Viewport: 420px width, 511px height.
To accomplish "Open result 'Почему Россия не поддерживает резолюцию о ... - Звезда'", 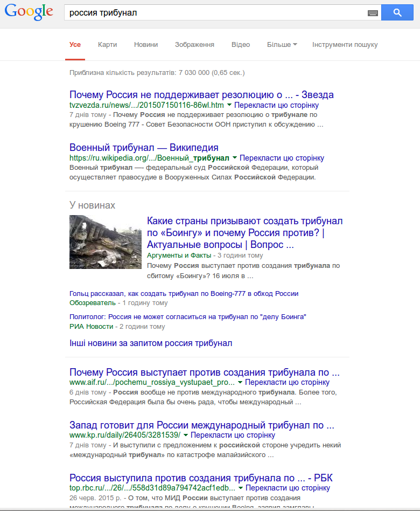I will 201,95.
